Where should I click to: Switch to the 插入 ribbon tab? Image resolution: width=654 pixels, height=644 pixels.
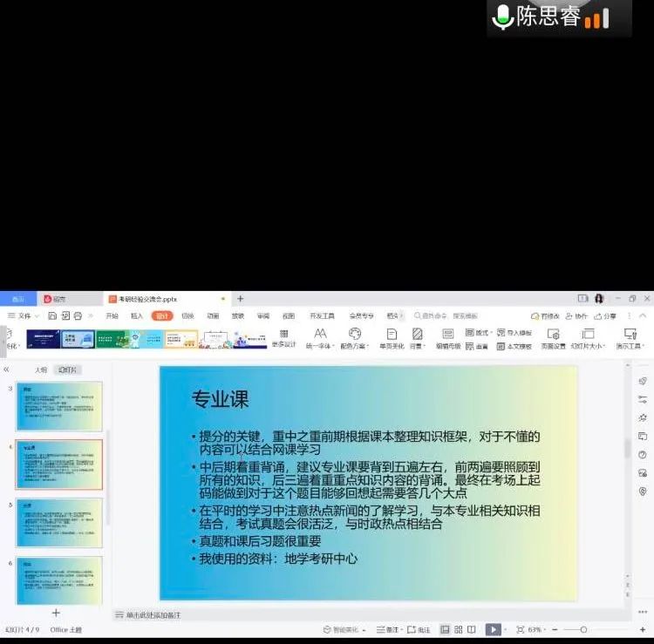137,315
